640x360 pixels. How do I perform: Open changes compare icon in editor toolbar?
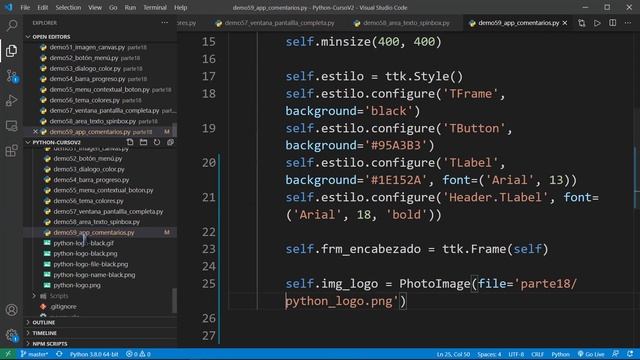click(x=582, y=23)
